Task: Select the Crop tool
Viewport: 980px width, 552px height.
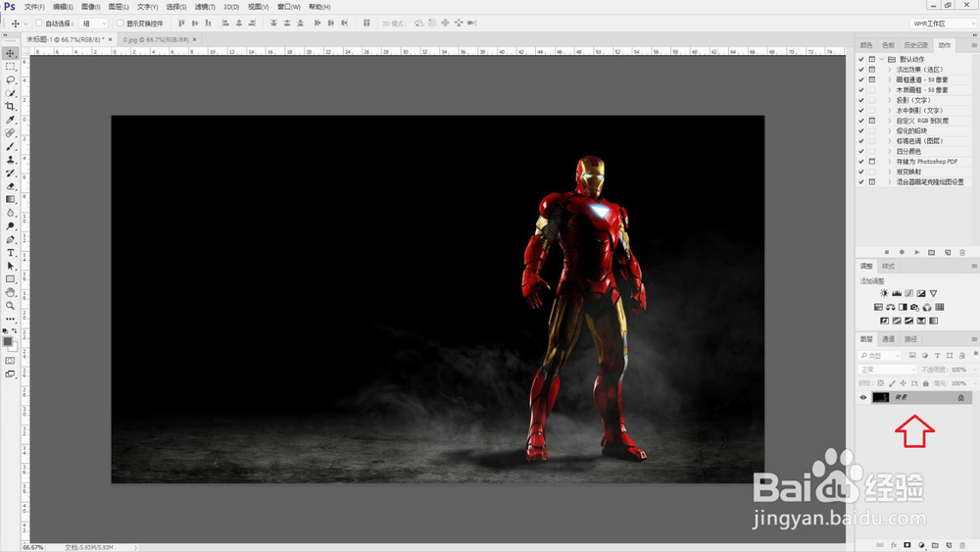Action: pos(10,106)
